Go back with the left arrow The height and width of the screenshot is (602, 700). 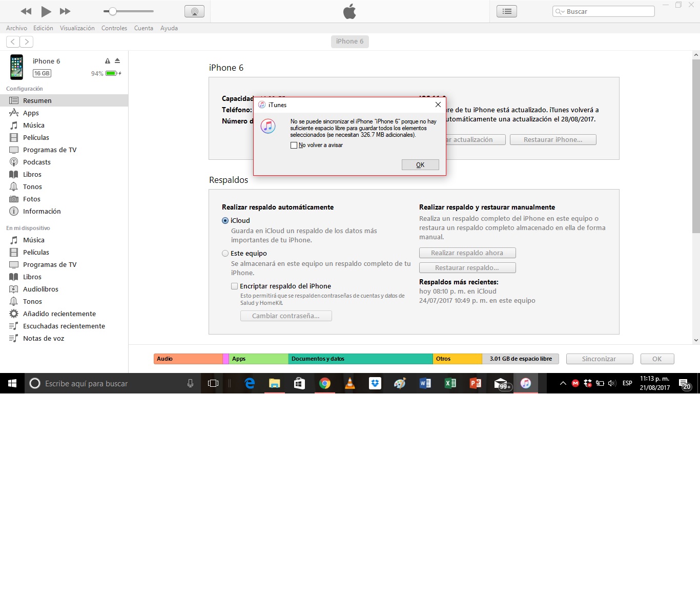(x=13, y=41)
